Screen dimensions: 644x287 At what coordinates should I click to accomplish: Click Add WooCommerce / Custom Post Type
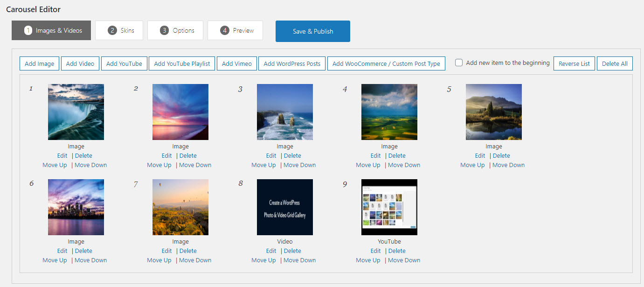click(386, 63)
